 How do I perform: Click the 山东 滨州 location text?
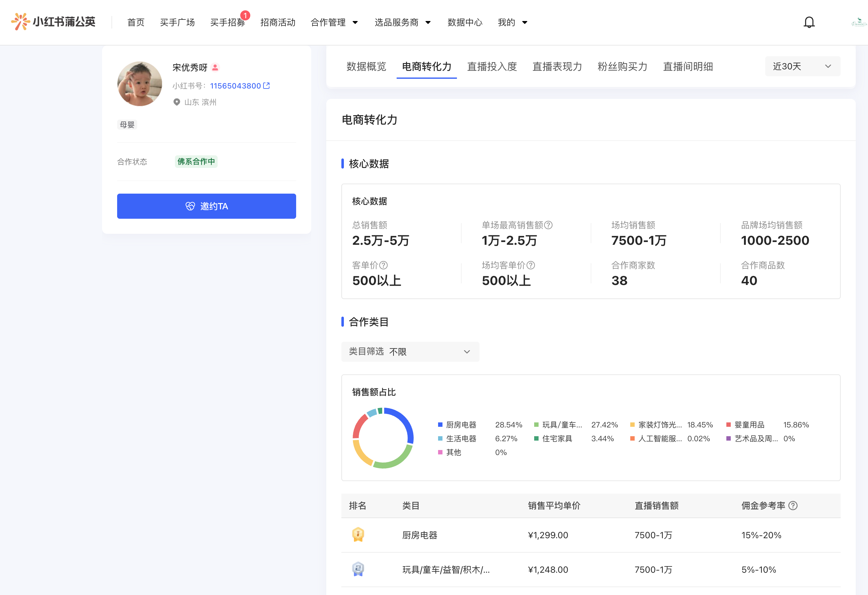200,102
